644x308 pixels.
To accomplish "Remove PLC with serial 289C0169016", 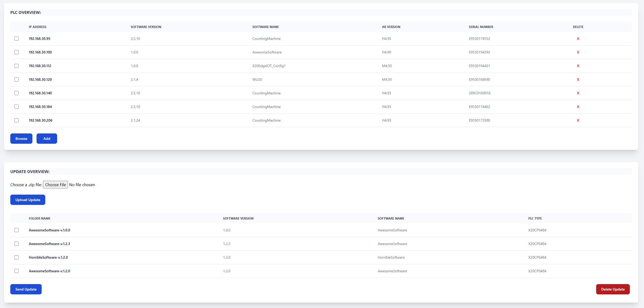I will [x=578, y=93].
